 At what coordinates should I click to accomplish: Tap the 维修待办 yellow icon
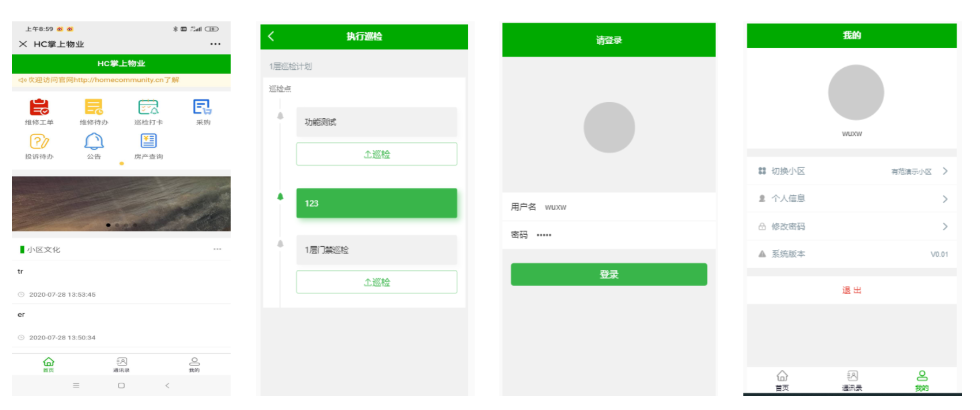(x=94, y=107)
